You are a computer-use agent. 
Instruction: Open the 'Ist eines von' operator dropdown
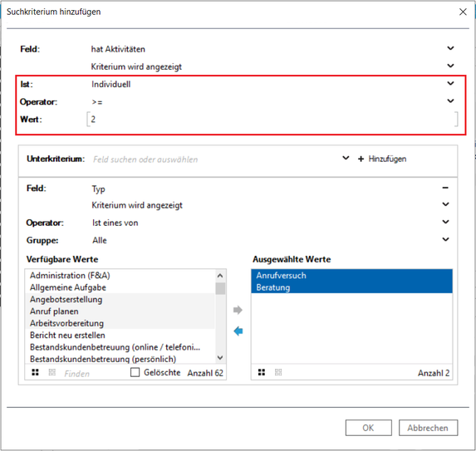(x=445, y=222)
